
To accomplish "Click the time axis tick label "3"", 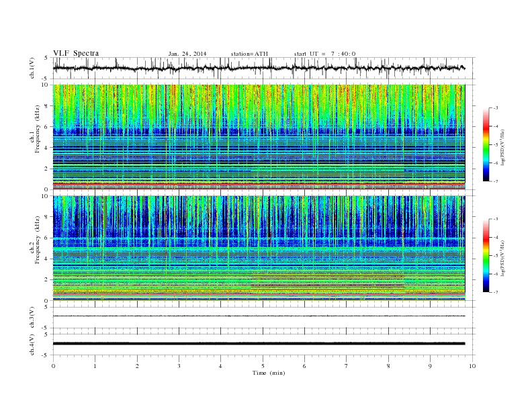I will 179,366.
